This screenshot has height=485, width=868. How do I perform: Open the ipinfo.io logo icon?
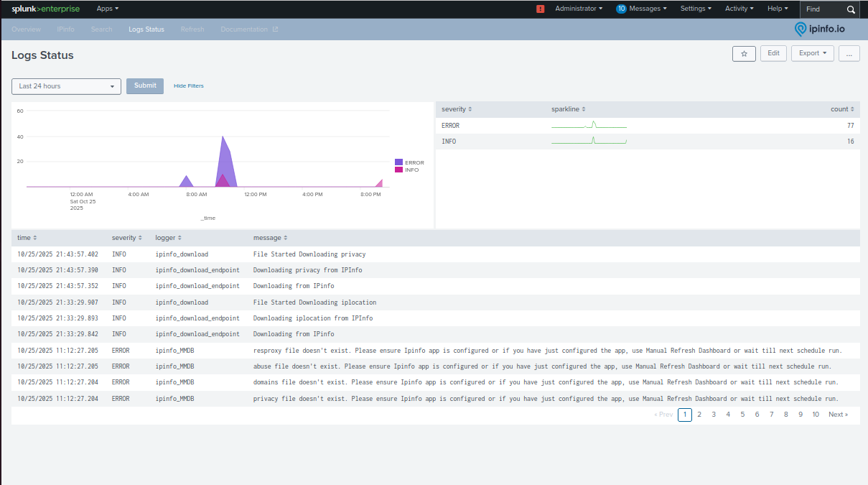point(799,29)
